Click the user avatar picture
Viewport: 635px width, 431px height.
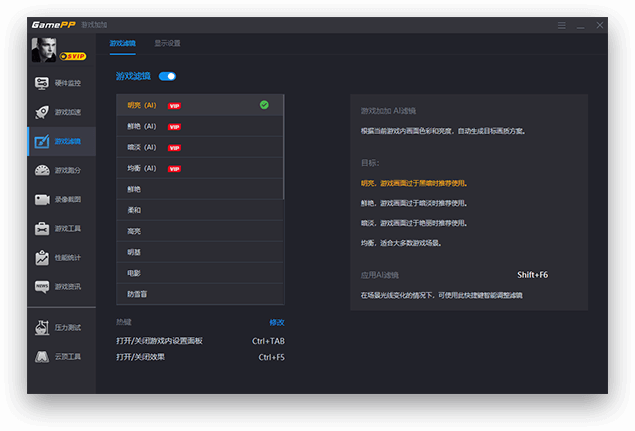click(x=44, y=50)
